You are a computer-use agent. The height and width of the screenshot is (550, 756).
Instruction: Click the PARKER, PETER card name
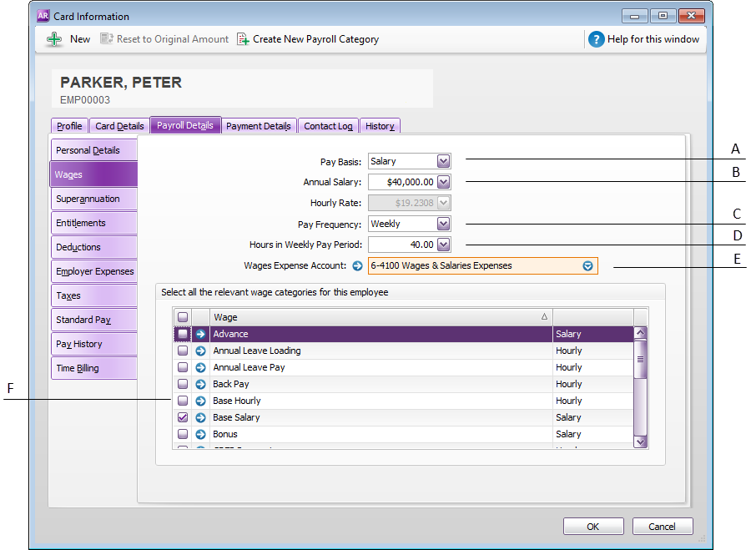121,83
